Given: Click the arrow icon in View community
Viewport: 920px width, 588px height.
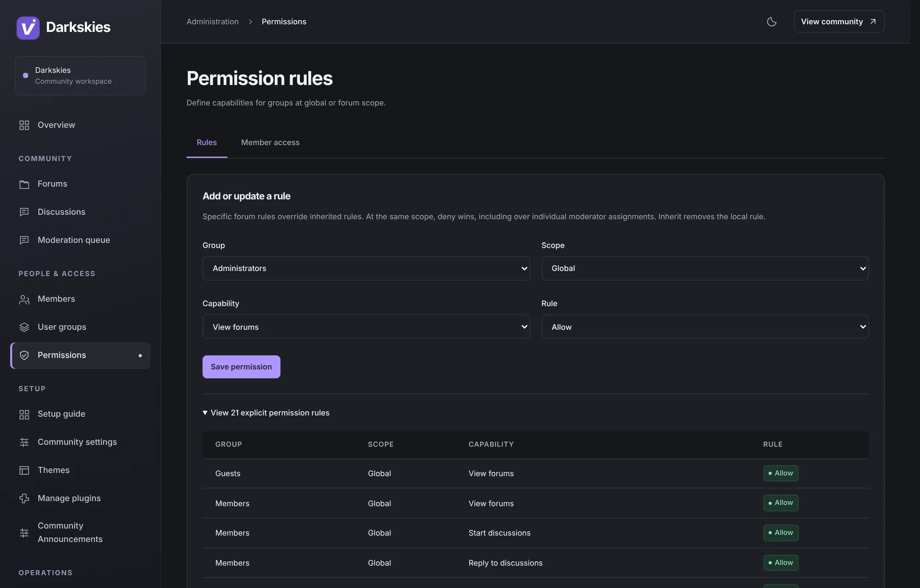Looking at the screenshot, I should (x=873, y=22).
